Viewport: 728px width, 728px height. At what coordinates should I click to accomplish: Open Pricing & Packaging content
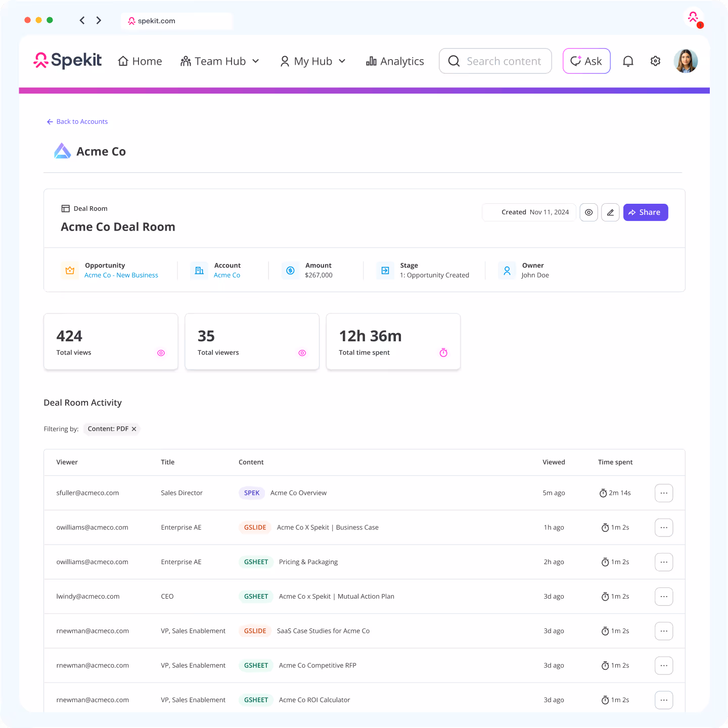(308, 562)
